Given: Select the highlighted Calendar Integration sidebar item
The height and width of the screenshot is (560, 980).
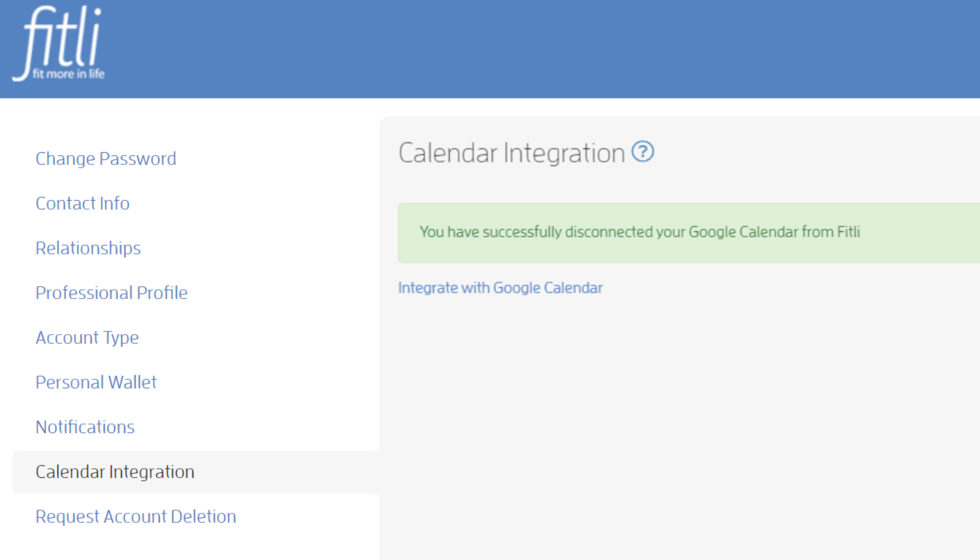Looking at the screenshot, I should coord(192,472).
